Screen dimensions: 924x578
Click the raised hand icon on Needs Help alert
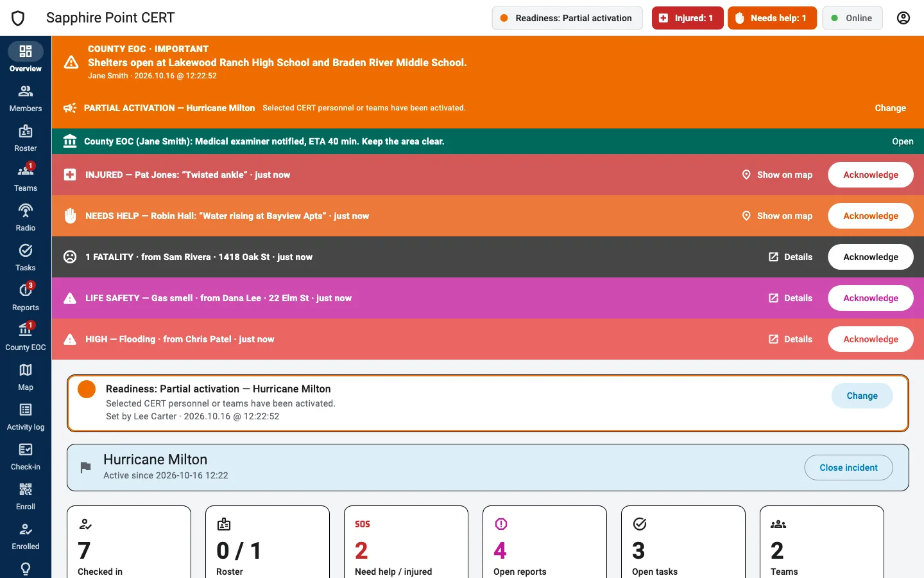click(x=70, y=216)
